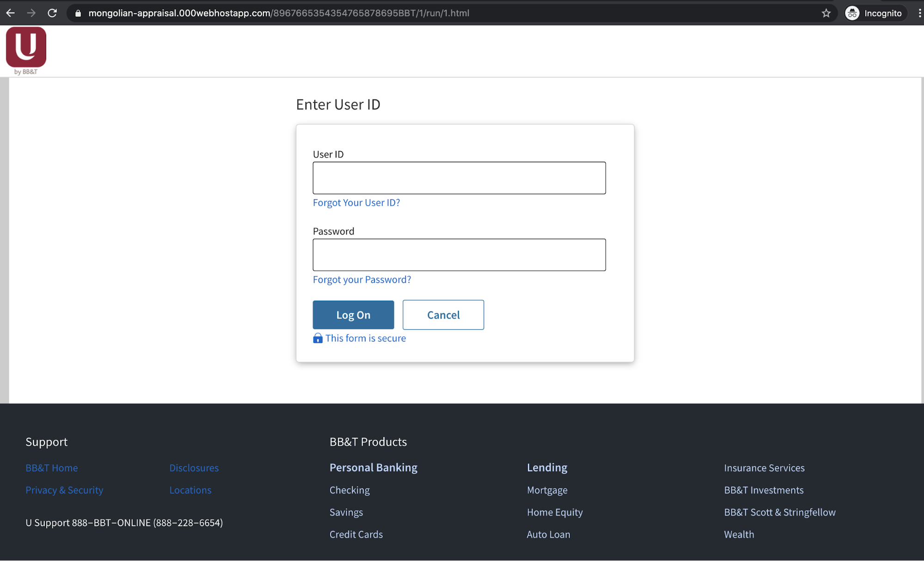
Task: Open the browser three-dot menu
Action: click(x=919, y=13)
